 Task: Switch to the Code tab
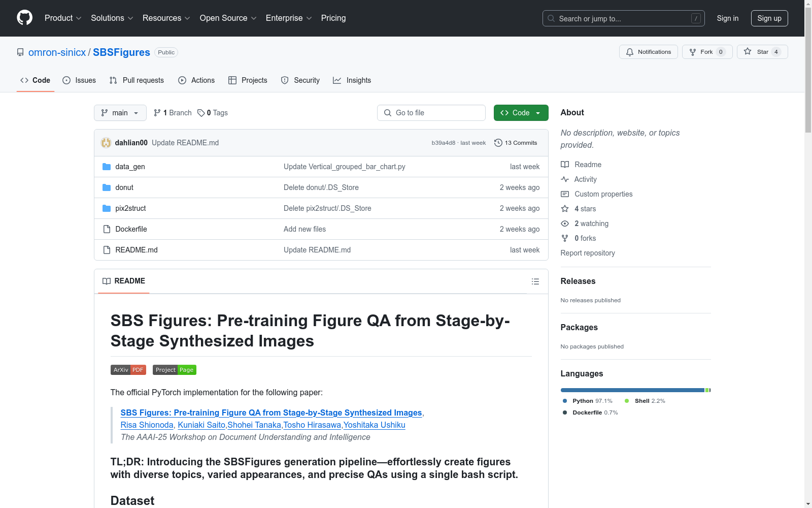pos(36,80)
